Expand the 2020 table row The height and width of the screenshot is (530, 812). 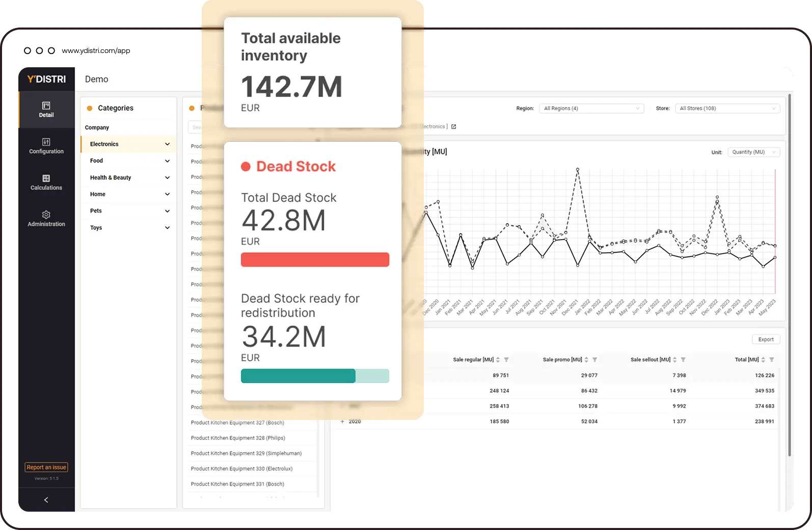[342, 421]
